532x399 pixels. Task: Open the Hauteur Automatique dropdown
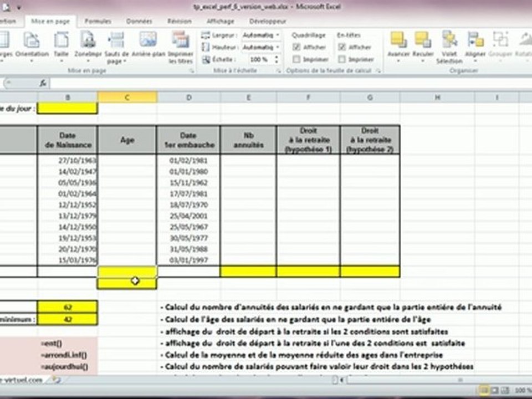pyautogui.click(x=278, y=47)
